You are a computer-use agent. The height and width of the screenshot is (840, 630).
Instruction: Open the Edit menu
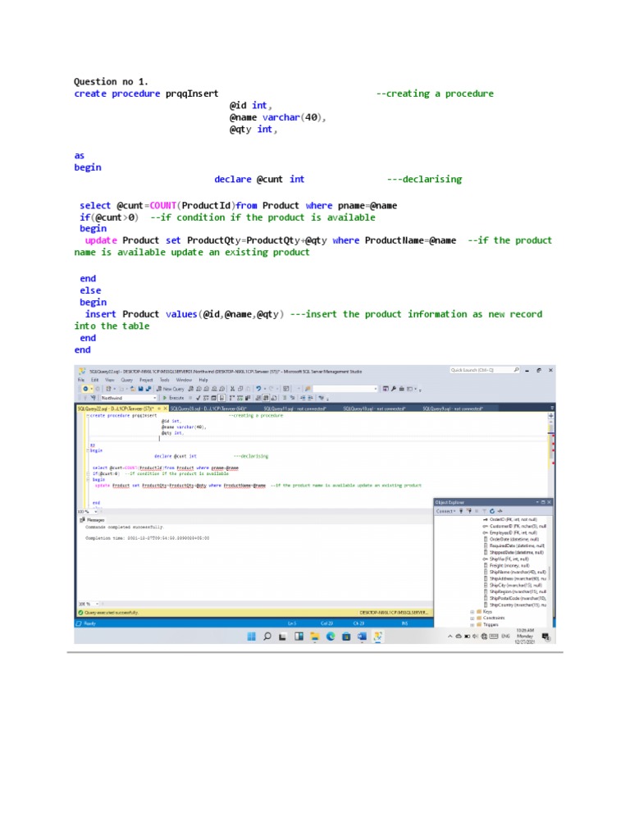[x=95, y=380]
